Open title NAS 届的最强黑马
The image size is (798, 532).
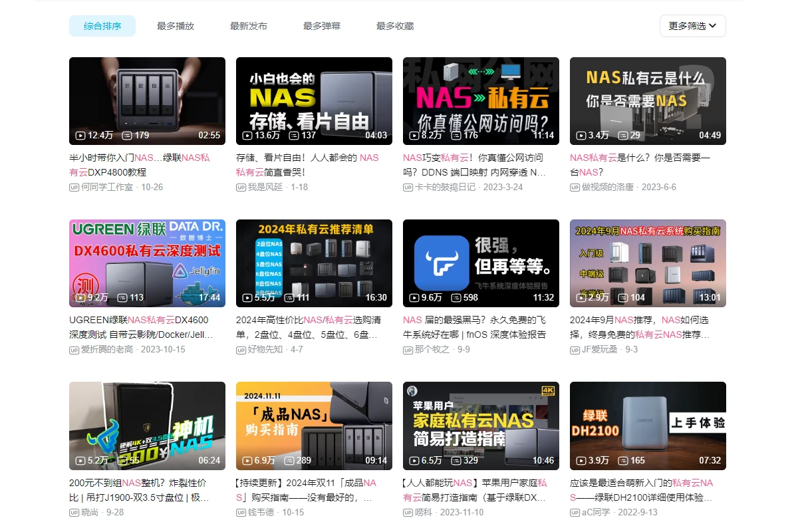pyautogui.click(x=475, y=327)
